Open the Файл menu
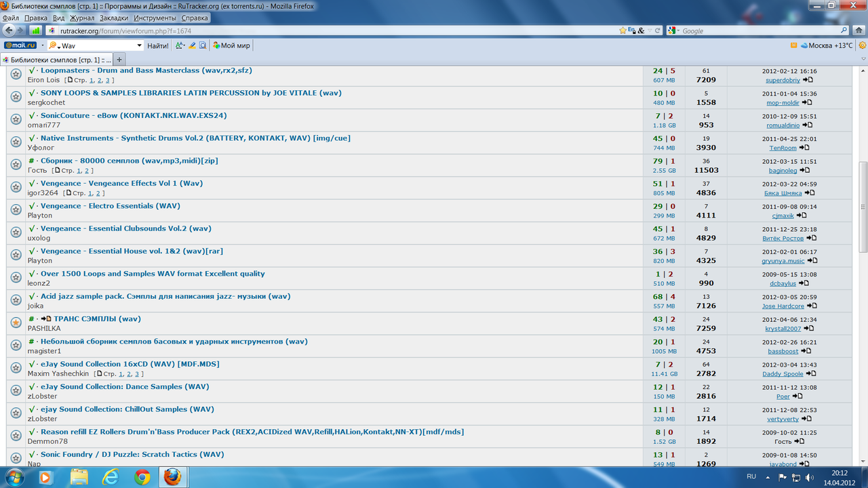This screenshot has width=868, height=488. tap(11, 18)
